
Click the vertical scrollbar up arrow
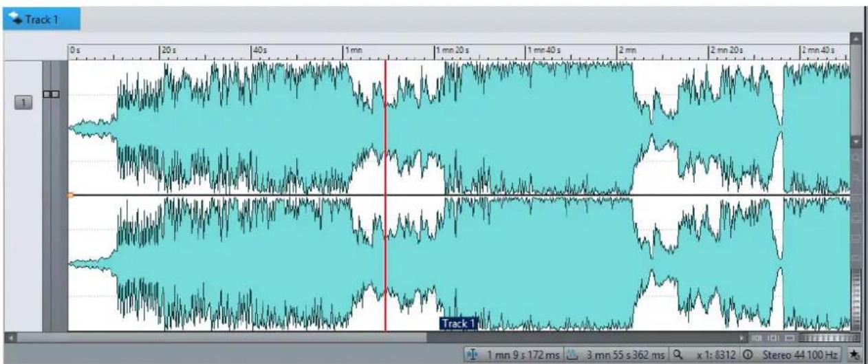[856, 39]
